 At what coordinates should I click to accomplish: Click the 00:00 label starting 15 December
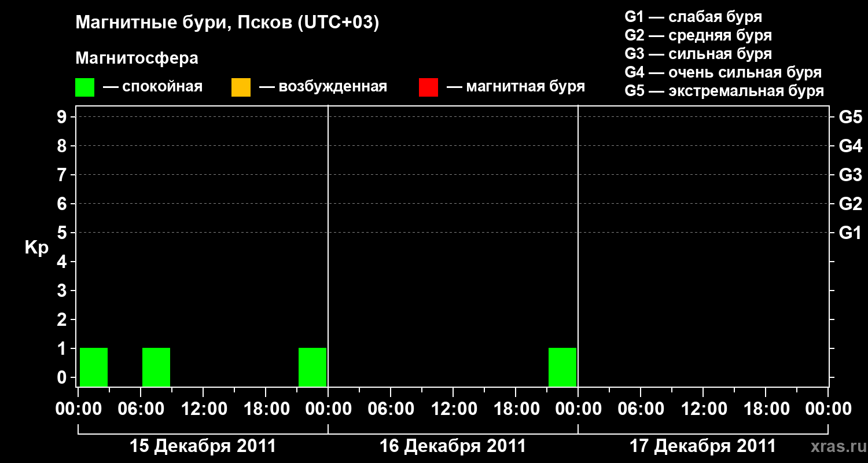78,409
